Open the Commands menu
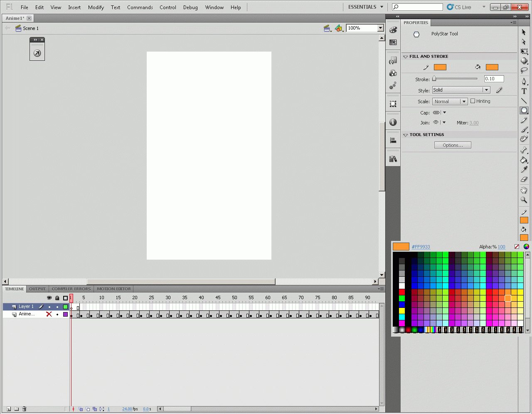The height and width of the screenshot is (414, 532). click(x=140, y=7)
